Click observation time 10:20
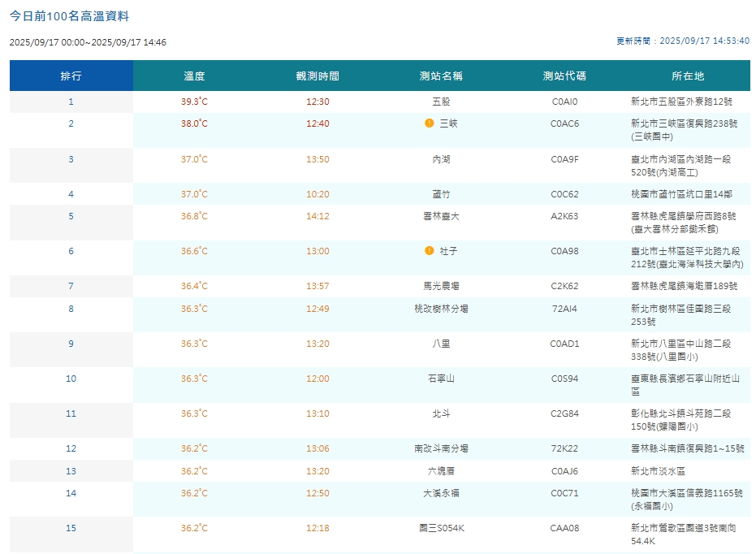756x554 pixels. click(318, 194)
